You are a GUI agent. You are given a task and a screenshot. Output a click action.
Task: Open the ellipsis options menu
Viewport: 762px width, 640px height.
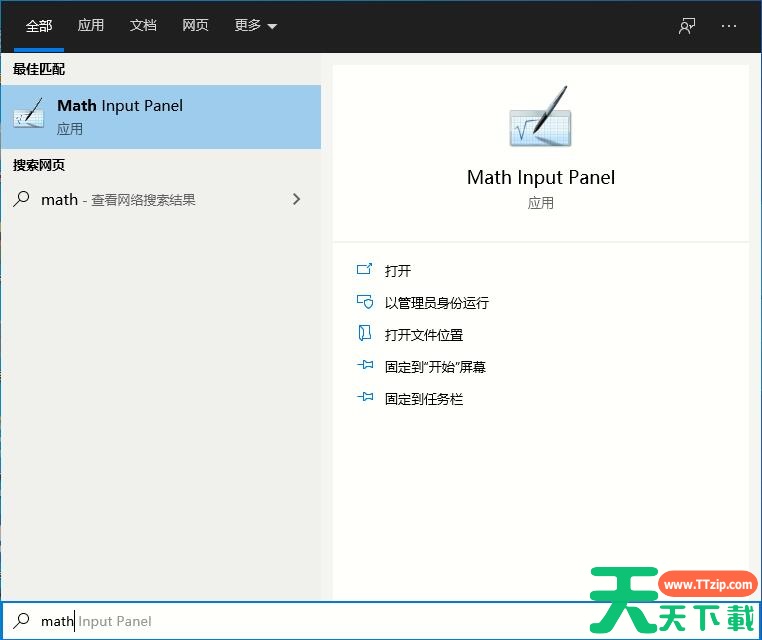pos(729,26)
